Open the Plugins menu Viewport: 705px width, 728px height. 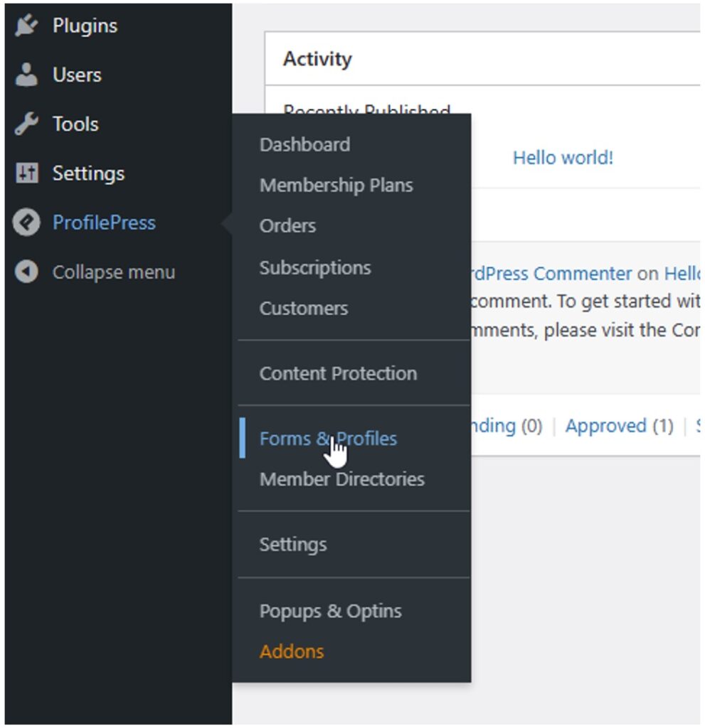pyautogui.click(x=85, y=26)
